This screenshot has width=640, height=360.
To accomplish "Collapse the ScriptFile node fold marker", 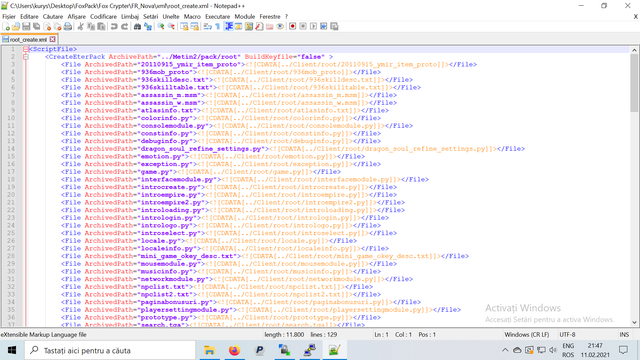I will pyautogui.click(x=26, y=49).
